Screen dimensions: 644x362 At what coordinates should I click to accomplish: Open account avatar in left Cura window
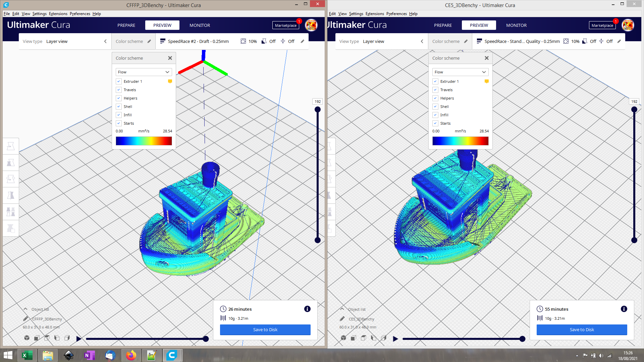(x=311, y=25)
